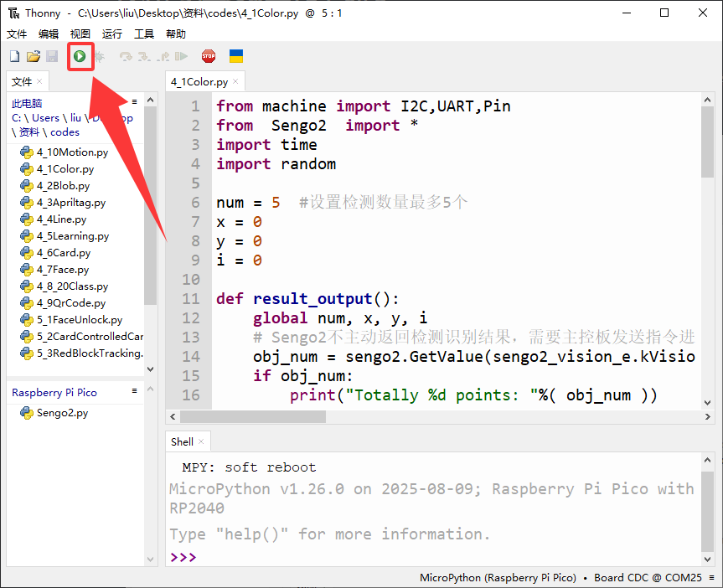723x588 pixels.
Task: Navigate to the 资料 folder in path
Action: [29, 132]
